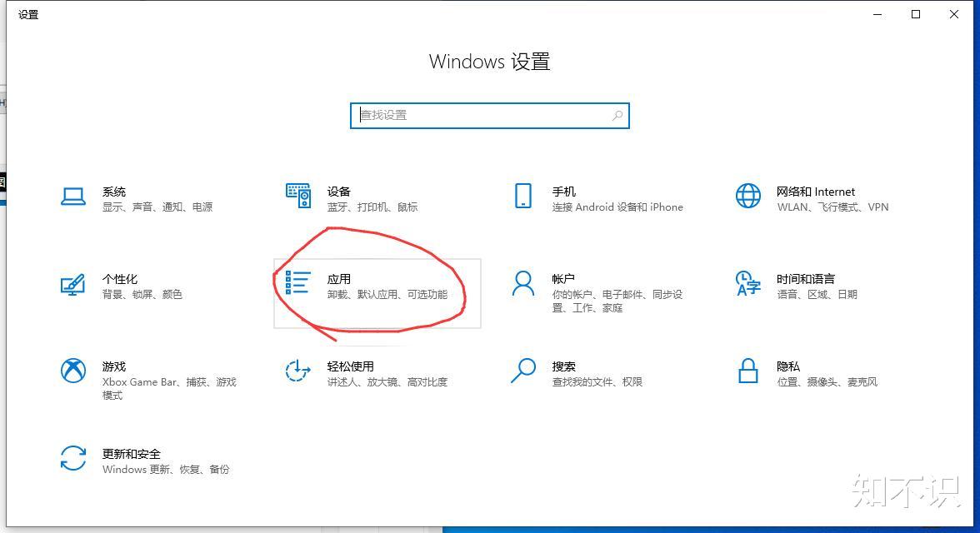Click 你的帐户、电子邮件、同步设置 description

tap(617, 301)
